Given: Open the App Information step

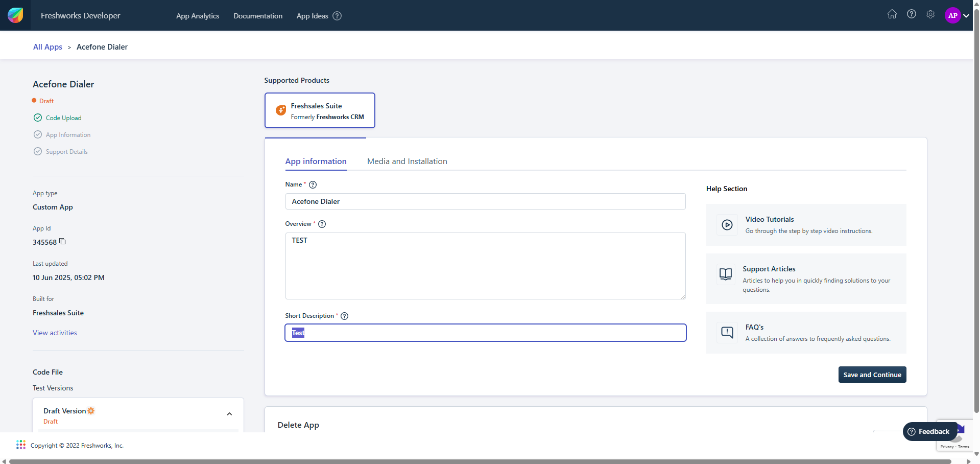Looking at the screenshot, I should 68,135.
